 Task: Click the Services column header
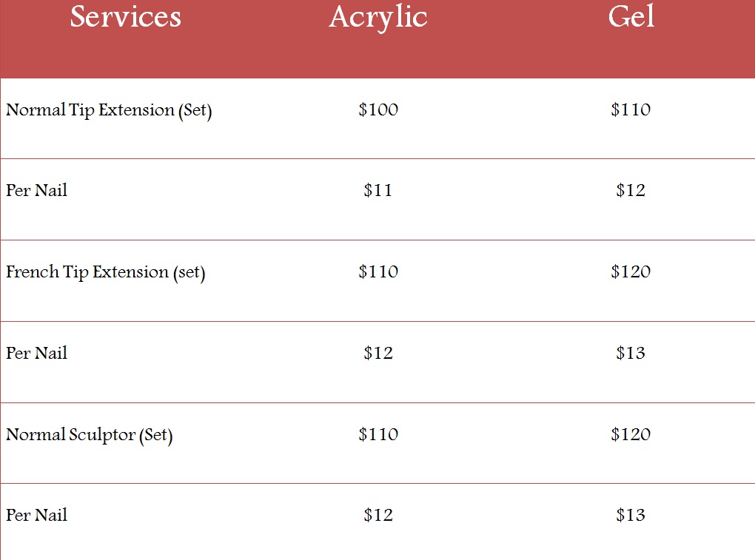coord(126,17)
